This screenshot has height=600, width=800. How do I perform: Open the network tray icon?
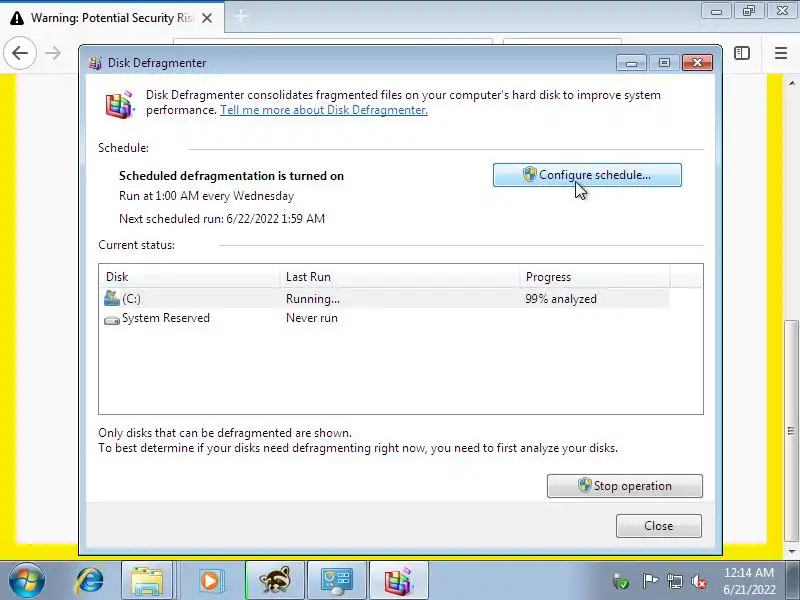tap(674, 581)
